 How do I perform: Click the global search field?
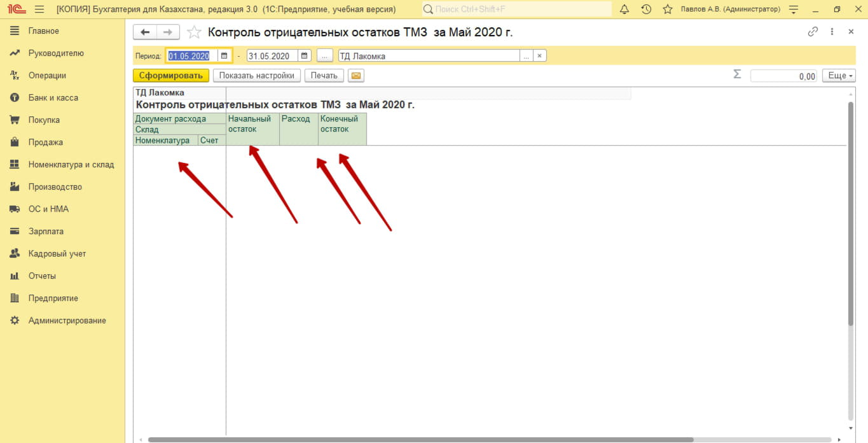coord(518,10)
